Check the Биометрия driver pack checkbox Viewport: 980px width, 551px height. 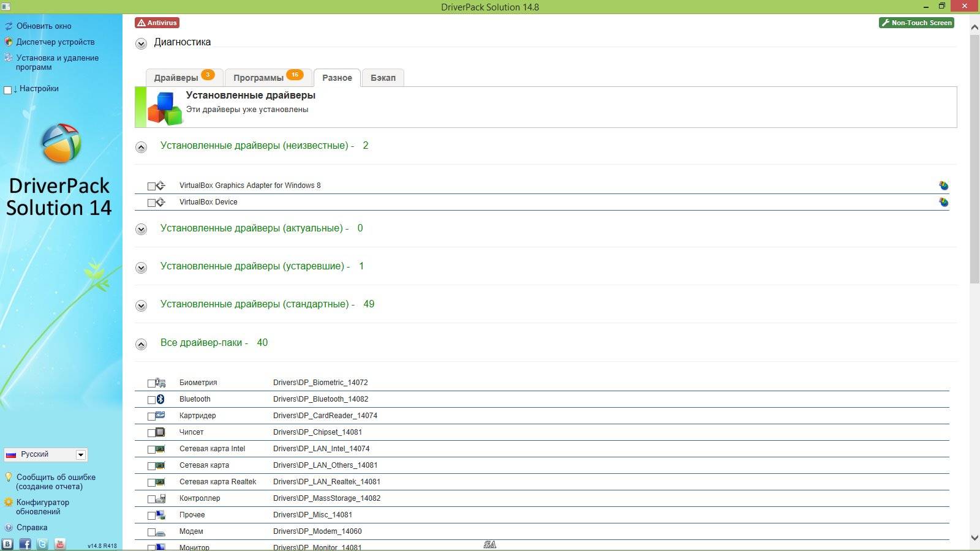pos(151,383)
